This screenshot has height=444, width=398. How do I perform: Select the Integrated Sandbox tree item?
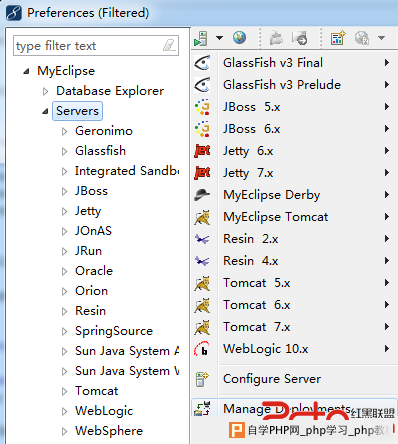click(x=127, y=171)
